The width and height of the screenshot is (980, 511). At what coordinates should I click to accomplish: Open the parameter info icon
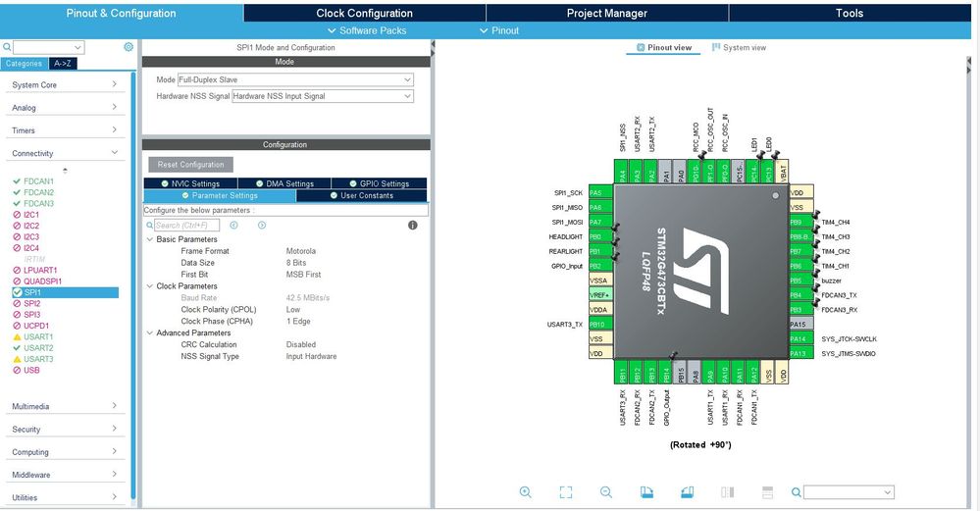412,225
